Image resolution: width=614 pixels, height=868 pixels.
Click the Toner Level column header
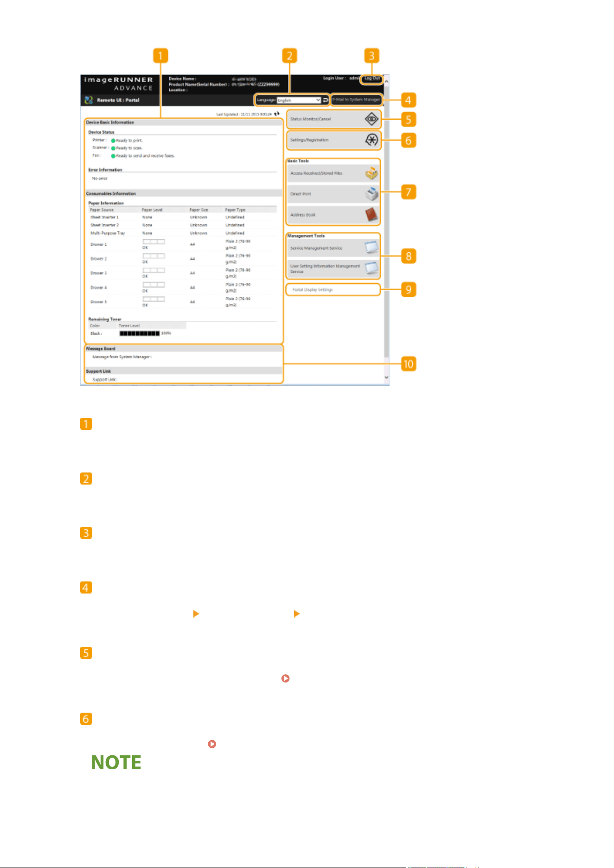129,326
